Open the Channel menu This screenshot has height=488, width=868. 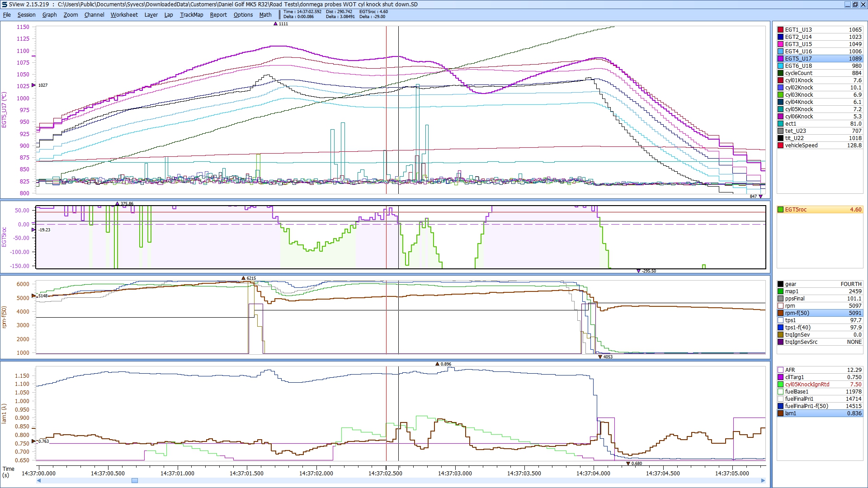tap(94, 15)
